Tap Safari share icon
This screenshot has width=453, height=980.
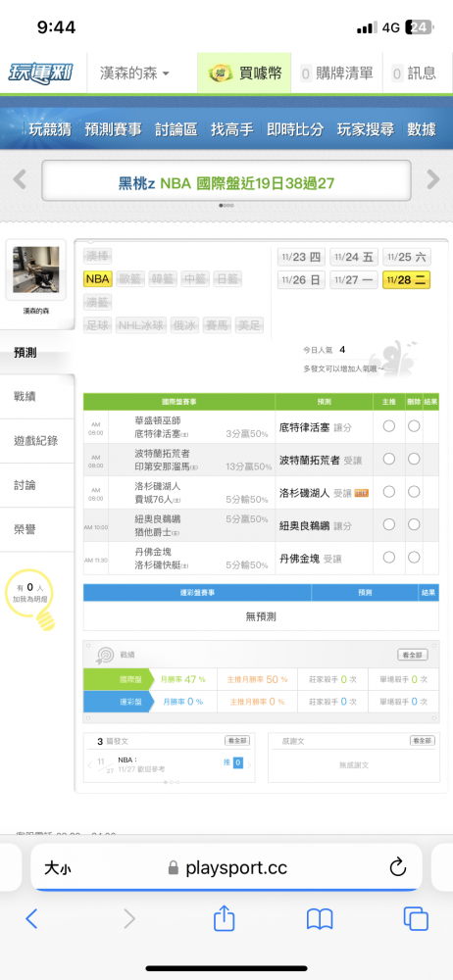224,918
